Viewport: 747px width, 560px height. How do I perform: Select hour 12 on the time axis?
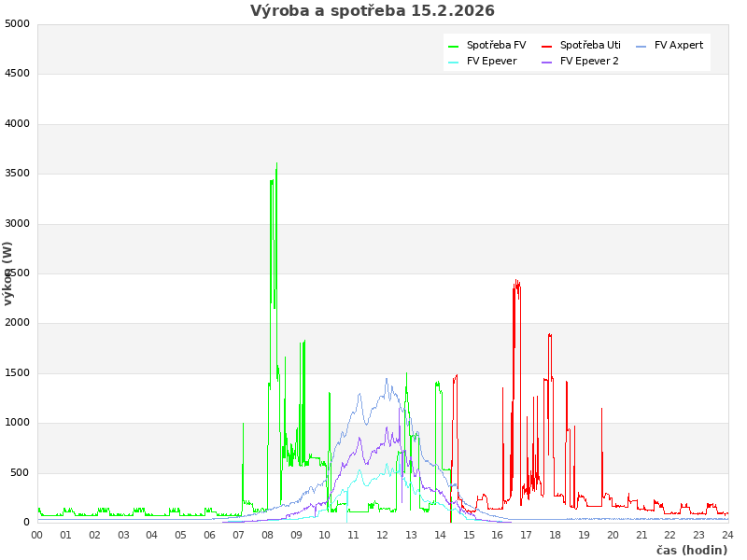(x=382, y=535)
